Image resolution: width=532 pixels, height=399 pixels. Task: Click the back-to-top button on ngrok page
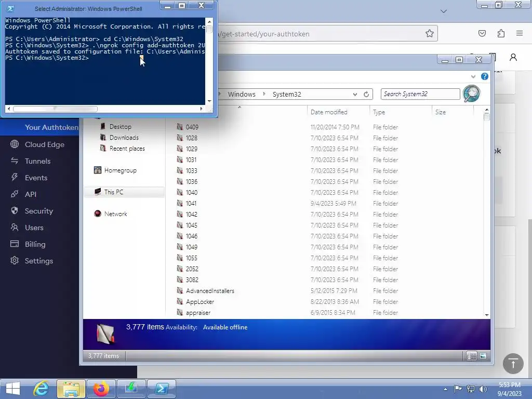[x=513, y=364]
